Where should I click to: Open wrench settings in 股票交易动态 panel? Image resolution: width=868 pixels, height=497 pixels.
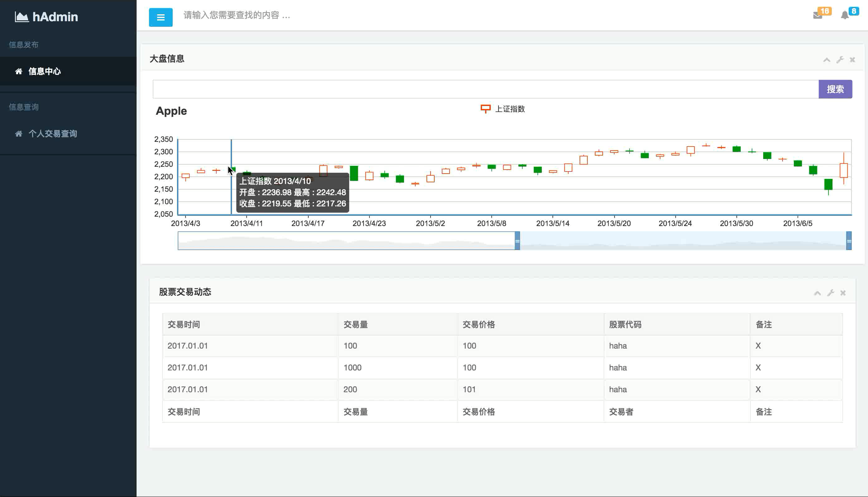[x=831, y=293]
